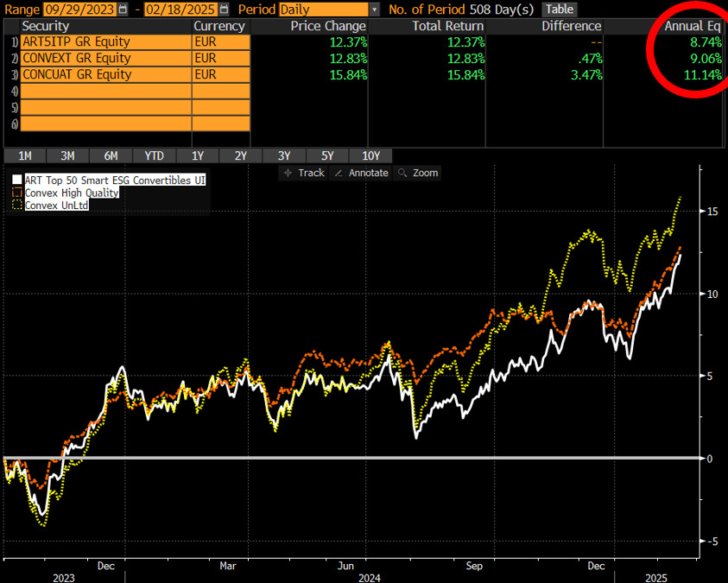Screen dimensions: 728x583
Task: Click the orange Convex High Quality legend swatch
Action: pos(17,192)
